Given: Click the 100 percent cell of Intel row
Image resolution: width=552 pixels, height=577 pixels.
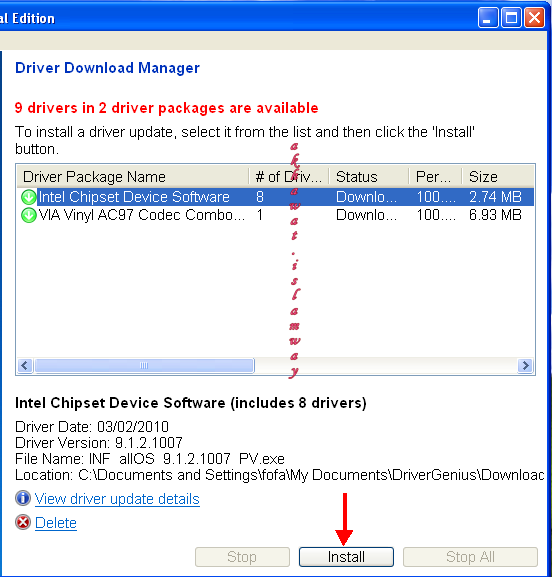Looking at the screenshot, I should (x=436, y=197).
